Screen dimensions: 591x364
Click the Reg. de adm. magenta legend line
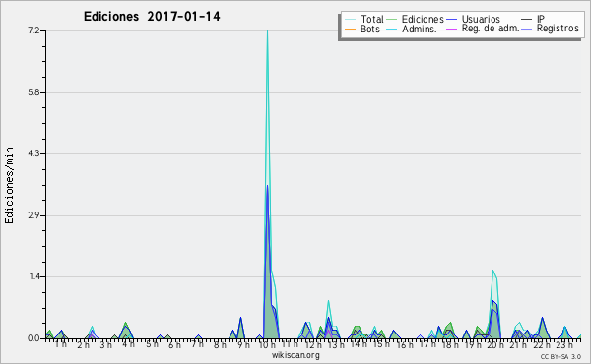pyautogui.click(x=451, y=29)
